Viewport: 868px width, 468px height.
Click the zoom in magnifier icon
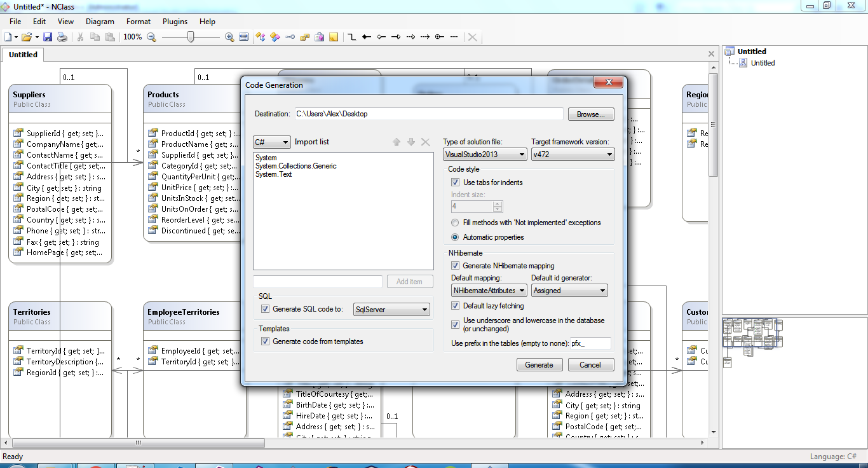coord(229,37)
